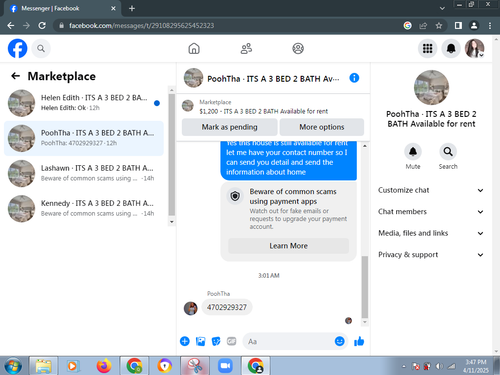The height and width of the screenshot is (375, 500).
Task: Click the unread blue dot on Helen Edith
Action: point(157,103)
